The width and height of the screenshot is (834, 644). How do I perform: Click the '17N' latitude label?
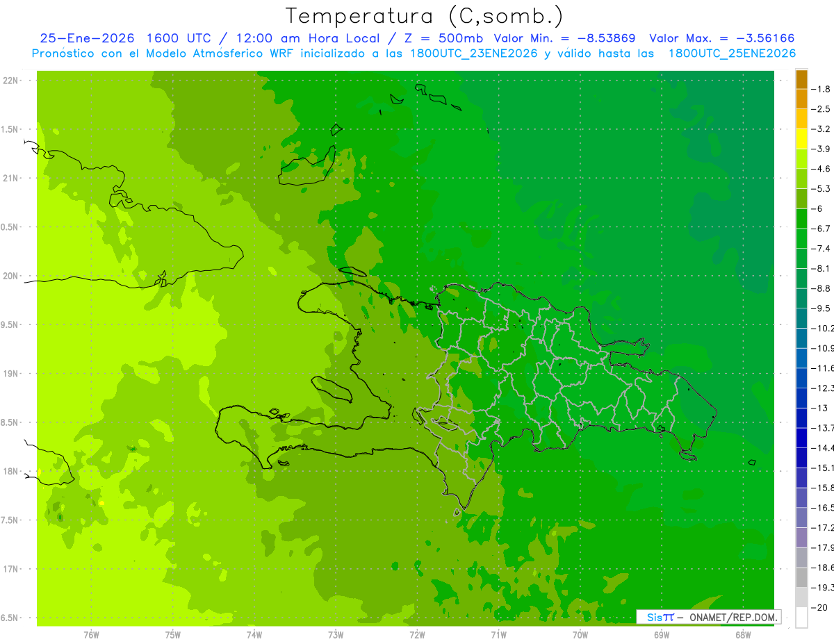pos(11,569)
